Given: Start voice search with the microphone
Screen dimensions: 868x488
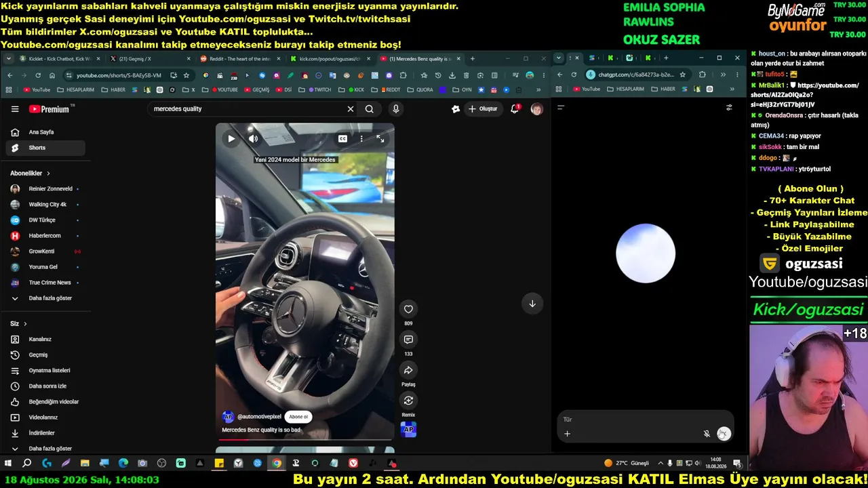Looking at the screenshot, I should coord(396,109).
